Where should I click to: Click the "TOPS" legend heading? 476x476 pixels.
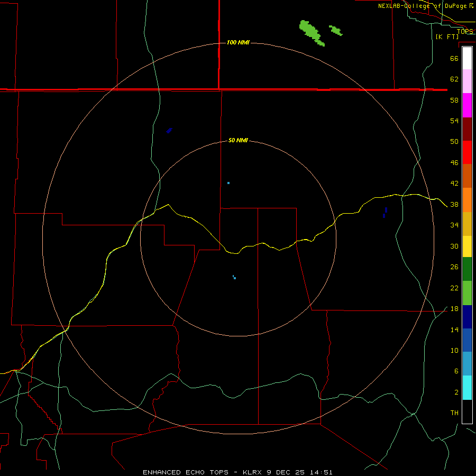(465, 31)
